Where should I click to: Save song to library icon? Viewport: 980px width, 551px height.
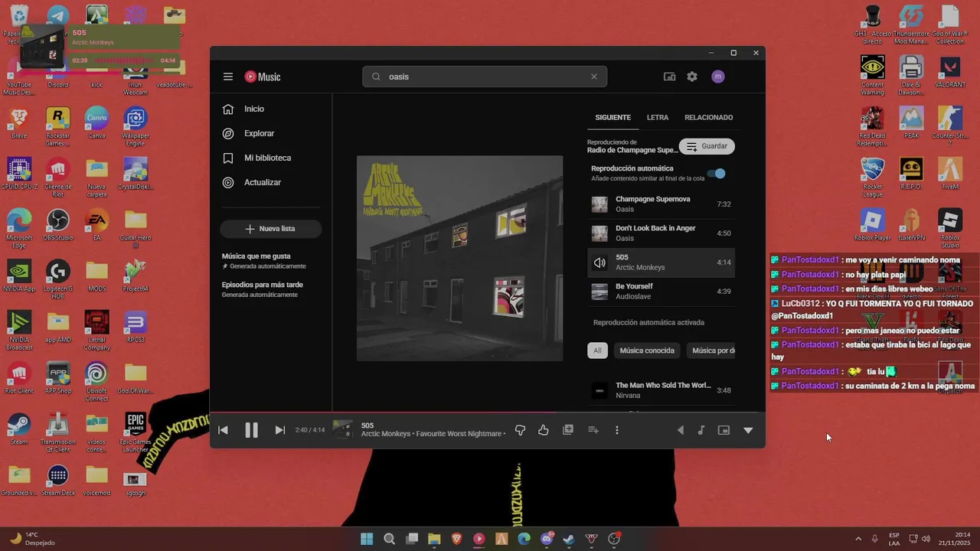568,430
